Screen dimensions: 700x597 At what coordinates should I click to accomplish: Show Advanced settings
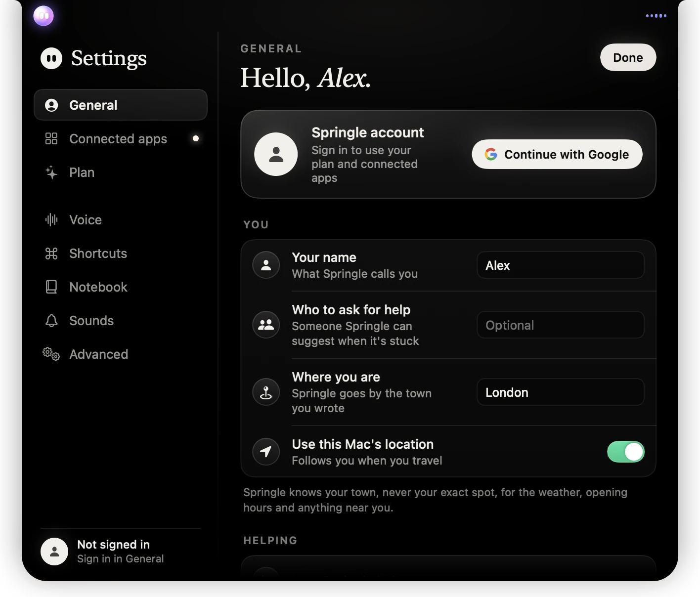point(121,354)
